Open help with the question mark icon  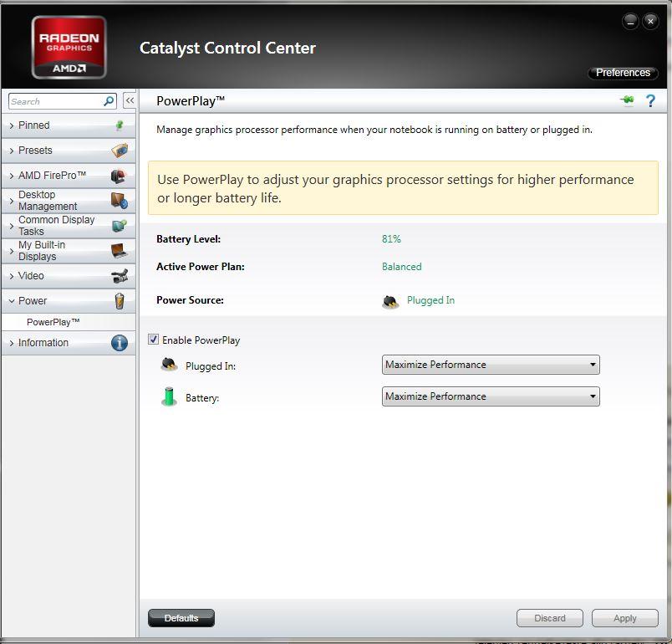pyautogui.click(x=650, y=100)
